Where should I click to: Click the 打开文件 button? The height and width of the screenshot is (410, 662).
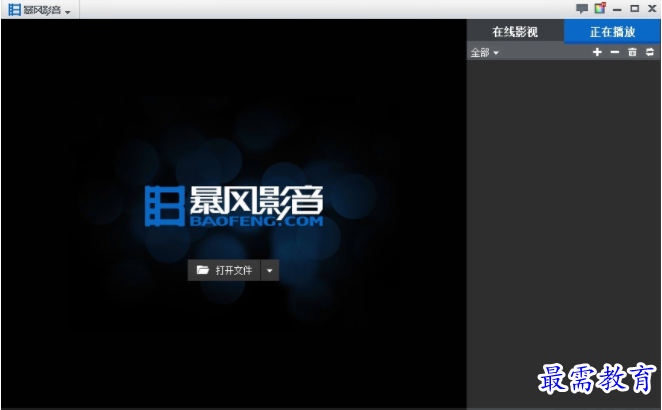click(224, 270)
